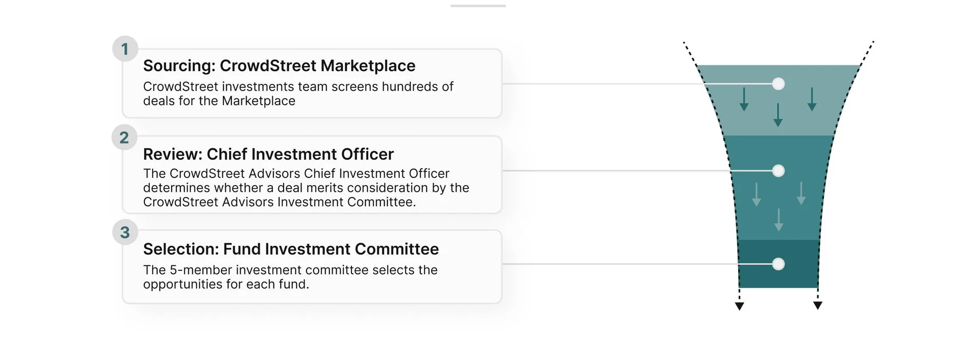Click the right black arrowhead below the funnel
The height and width of the screenshot is (347, 980).
[x=818, y=306]
